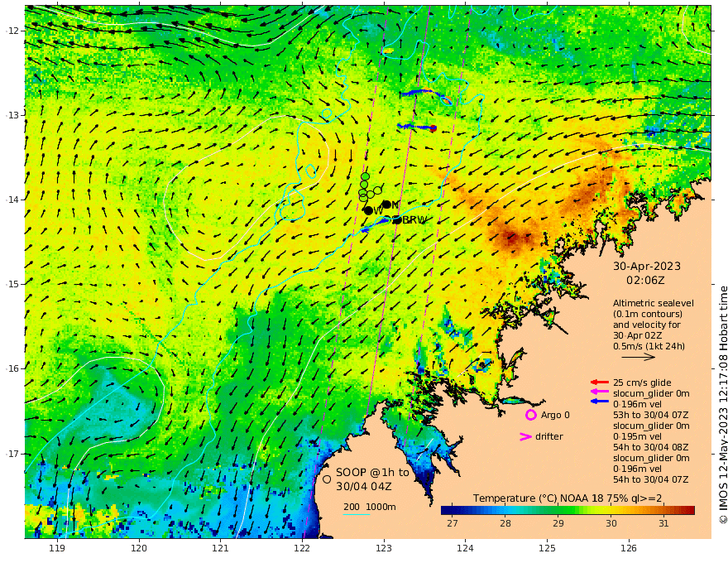Click the '200 1000m' depth legend text
The width and height of the screenshot is (728, 563).
tap(370, 507)
